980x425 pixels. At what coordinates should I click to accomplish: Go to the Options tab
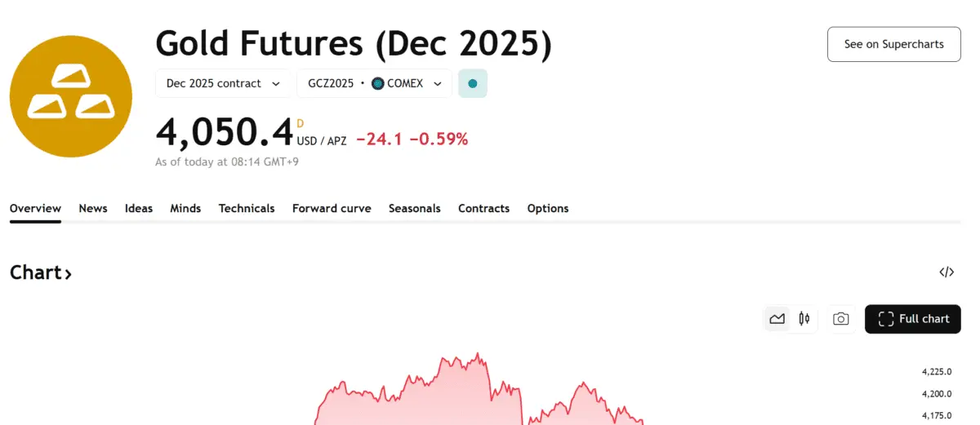(x=548, y=208)
